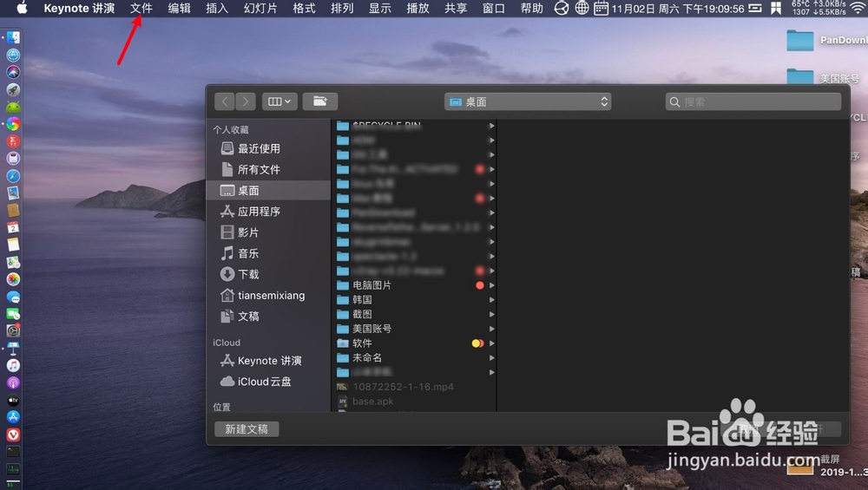Open System Preferences gear in dock
Viewport: 868px width, 490px height.
(x=13, y=330)
